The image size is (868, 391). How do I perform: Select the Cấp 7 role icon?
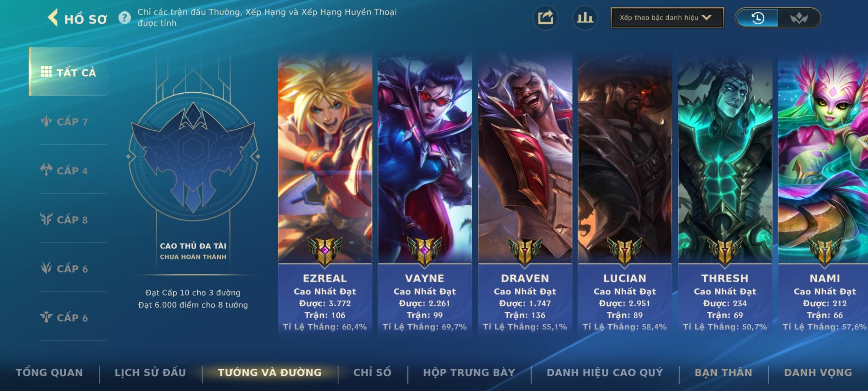tap(46, 121)
